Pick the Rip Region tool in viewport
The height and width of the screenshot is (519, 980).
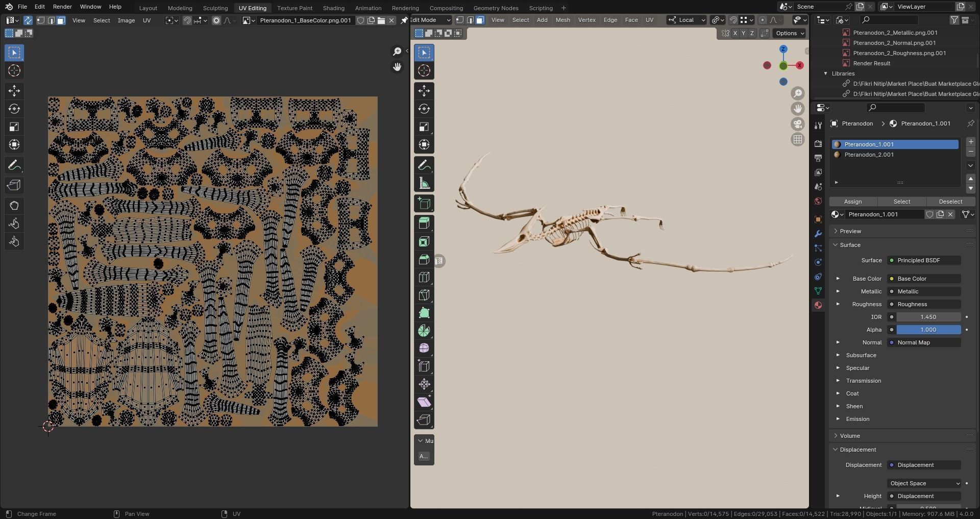[x=424, y=420]
